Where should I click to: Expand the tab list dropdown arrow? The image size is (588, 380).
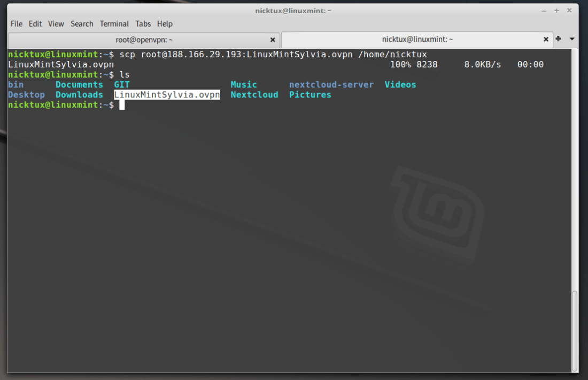[571, 39]
